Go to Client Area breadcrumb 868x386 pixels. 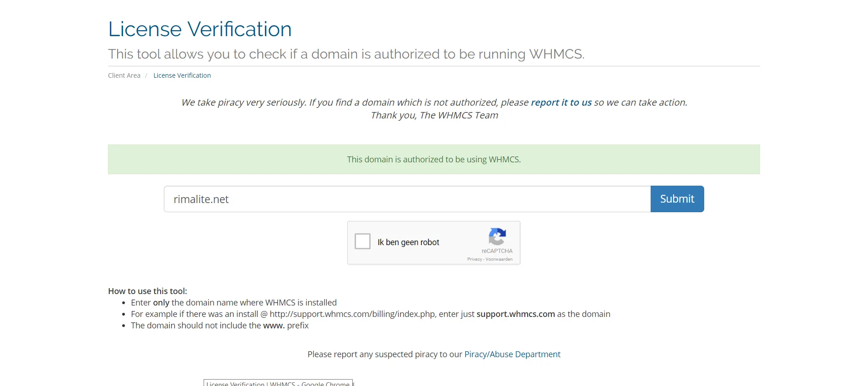[x=124, y=75]
